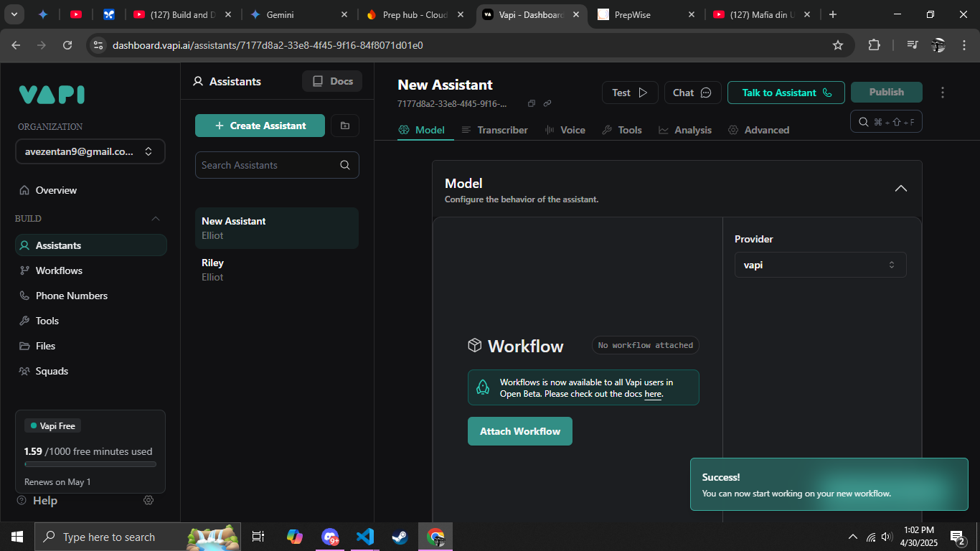The width and height of the screenshot is (980, 551).
Task: Open a new browser tab
Action: 832,14
